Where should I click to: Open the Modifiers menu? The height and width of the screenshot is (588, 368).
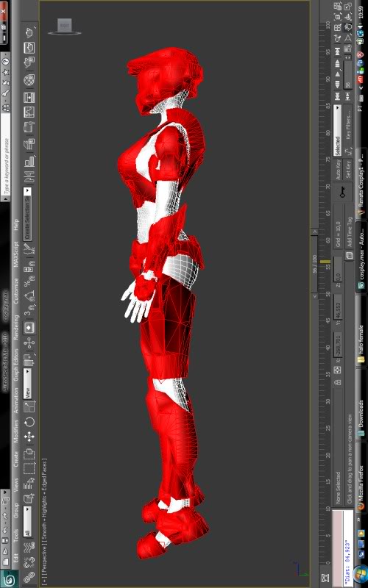(x=16, y=432)
